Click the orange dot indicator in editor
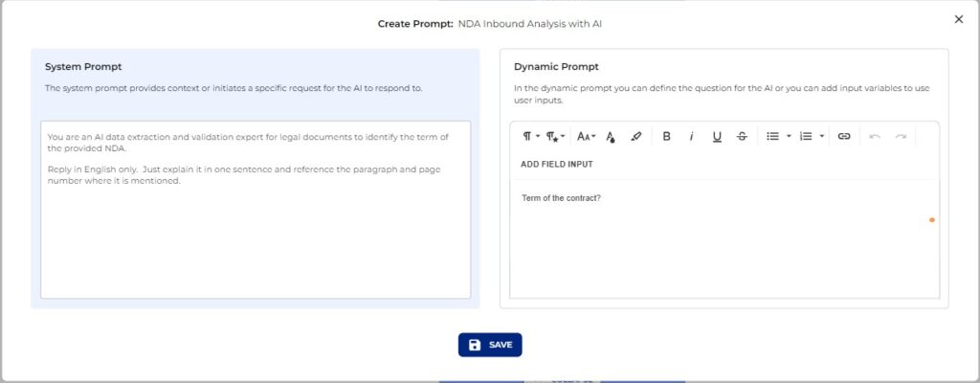980x383 pixels. click(932, 219)
